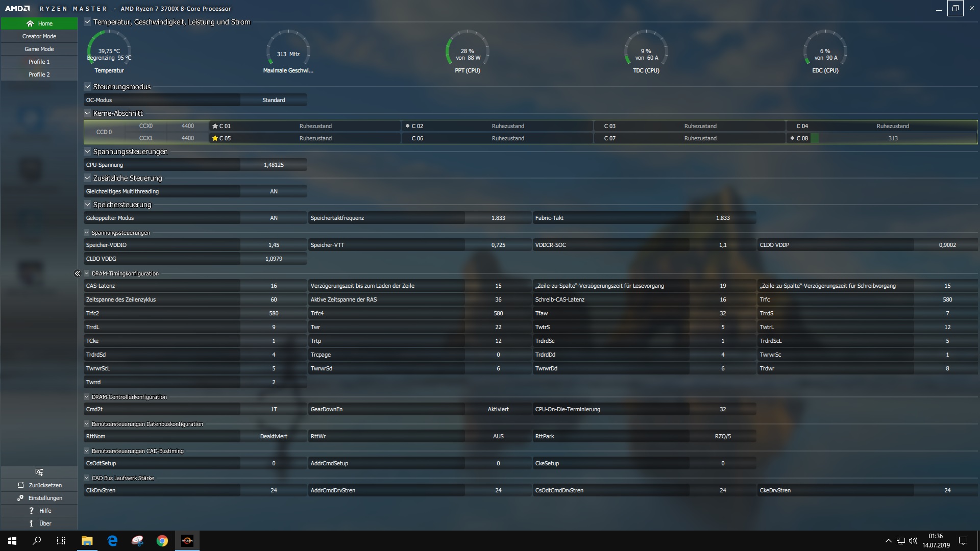Open Einstellungen settings gear
This screenshot has height=551, width=980.
click(20, 498)
